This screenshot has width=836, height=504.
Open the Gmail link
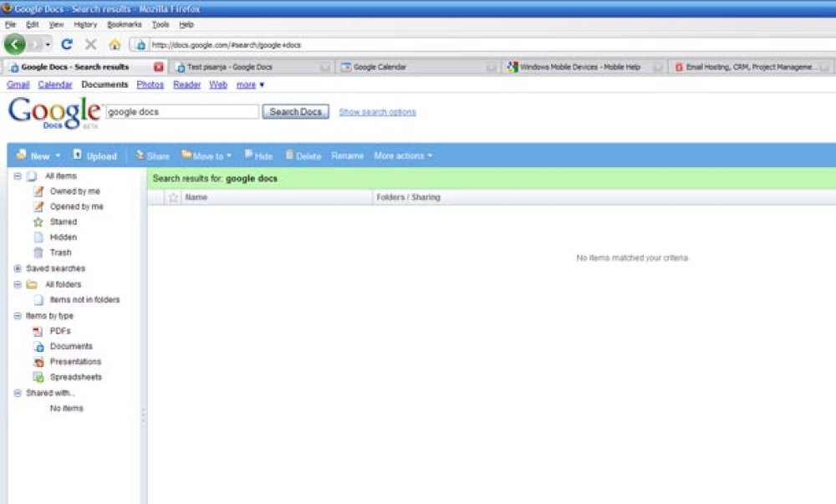point(18,84)
